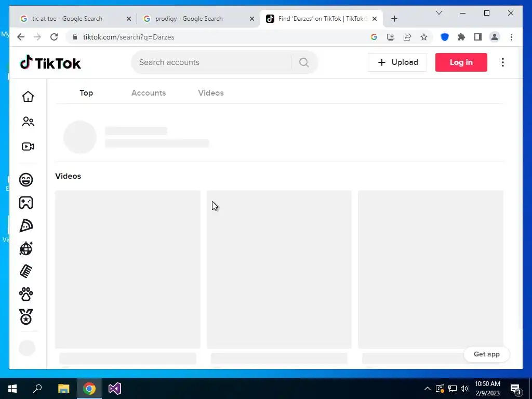Show hidden system tray icons
532x399 pixels.
[428, 389]
